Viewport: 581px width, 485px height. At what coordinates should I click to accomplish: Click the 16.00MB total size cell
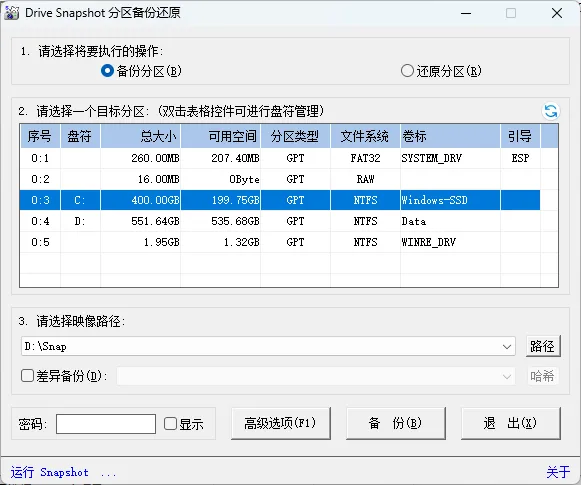(140, 179)
